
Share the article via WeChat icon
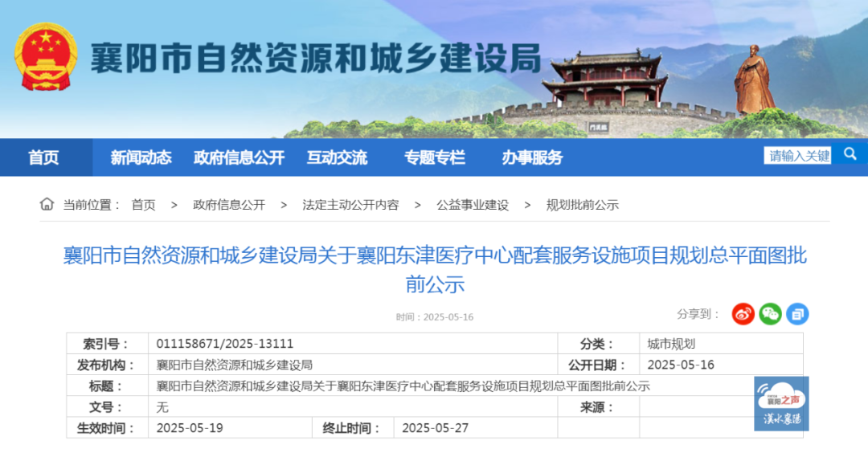(x=770, y=314)
